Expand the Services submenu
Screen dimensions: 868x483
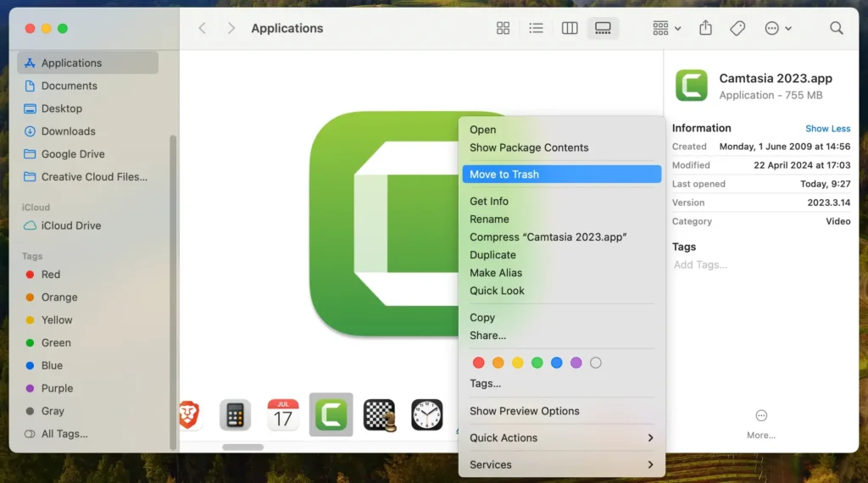pos(561,464)
